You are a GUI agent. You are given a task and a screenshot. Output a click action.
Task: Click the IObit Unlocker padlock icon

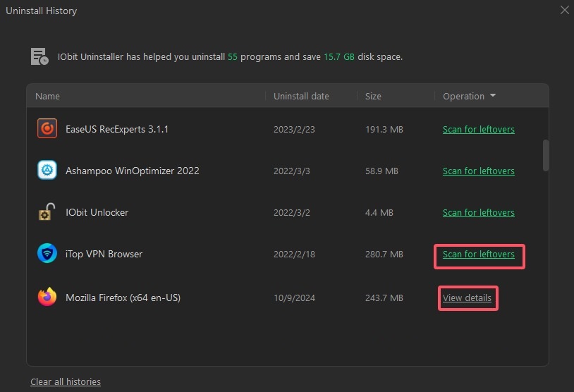47,212
